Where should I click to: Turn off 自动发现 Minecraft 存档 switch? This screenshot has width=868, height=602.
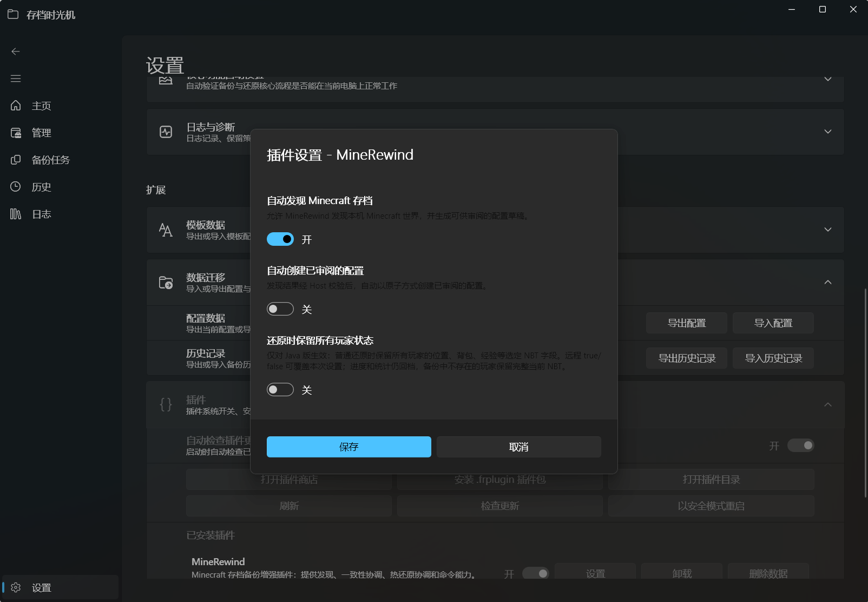point(280,239)
